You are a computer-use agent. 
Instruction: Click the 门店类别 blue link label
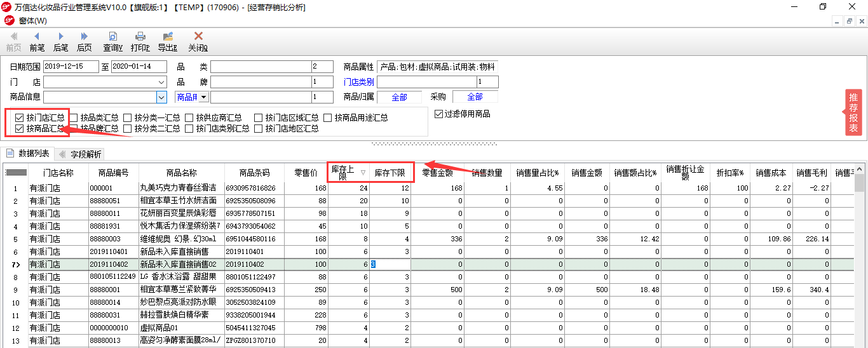(x=358, y=82)
